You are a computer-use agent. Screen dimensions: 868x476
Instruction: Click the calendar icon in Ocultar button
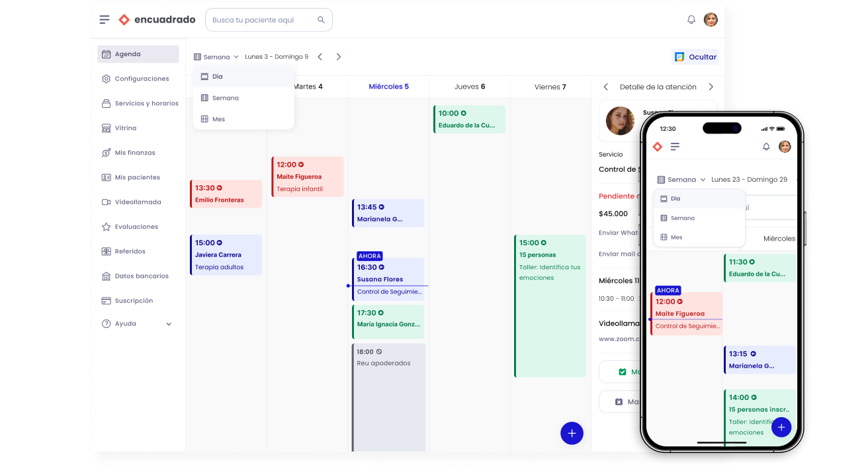pos(679,57)
